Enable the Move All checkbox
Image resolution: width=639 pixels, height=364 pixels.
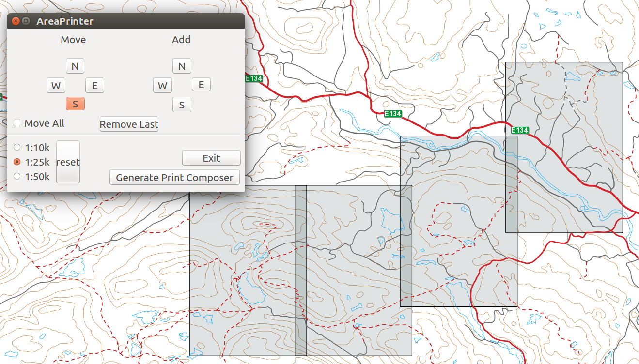[17, 123]
